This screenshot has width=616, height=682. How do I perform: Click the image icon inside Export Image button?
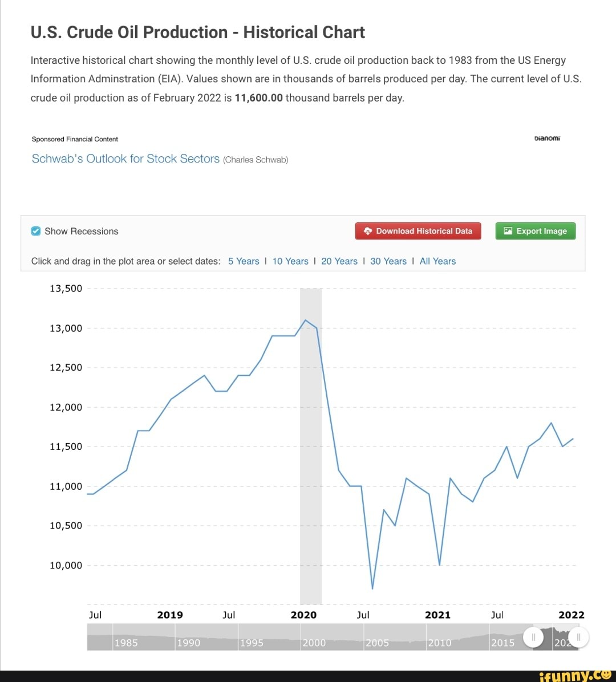point(507,231)
